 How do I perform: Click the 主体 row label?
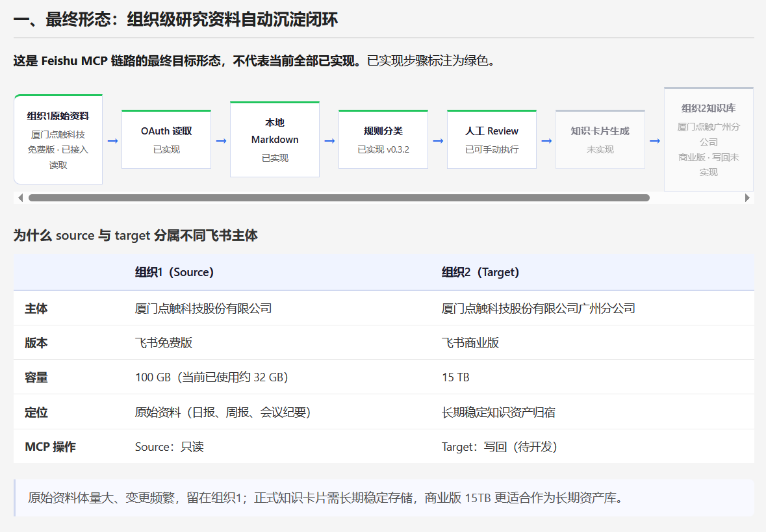pos(36,309)
